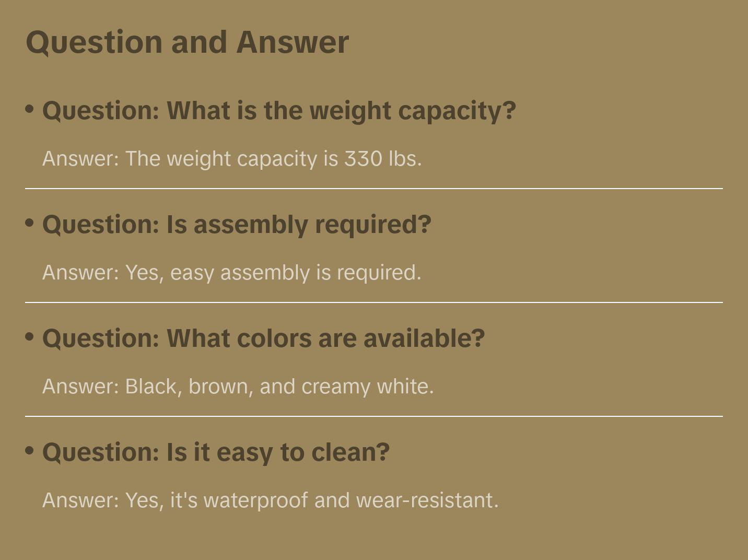Click the divider below weight capacity answer
Image resolution: width=748 pixels, height=560 pixels.
tap(374, 189)
